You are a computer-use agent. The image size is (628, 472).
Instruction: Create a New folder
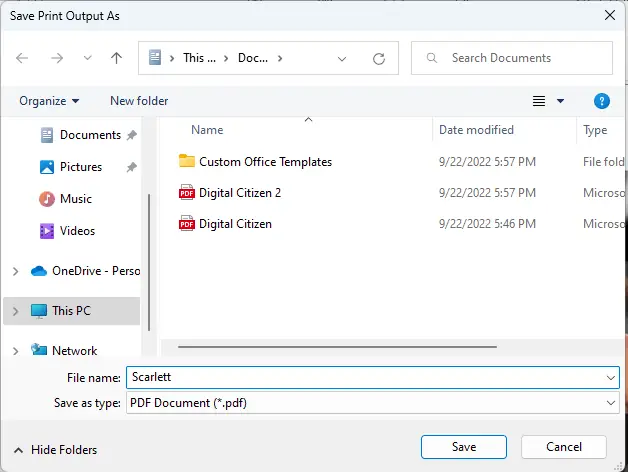click(139, 101)
